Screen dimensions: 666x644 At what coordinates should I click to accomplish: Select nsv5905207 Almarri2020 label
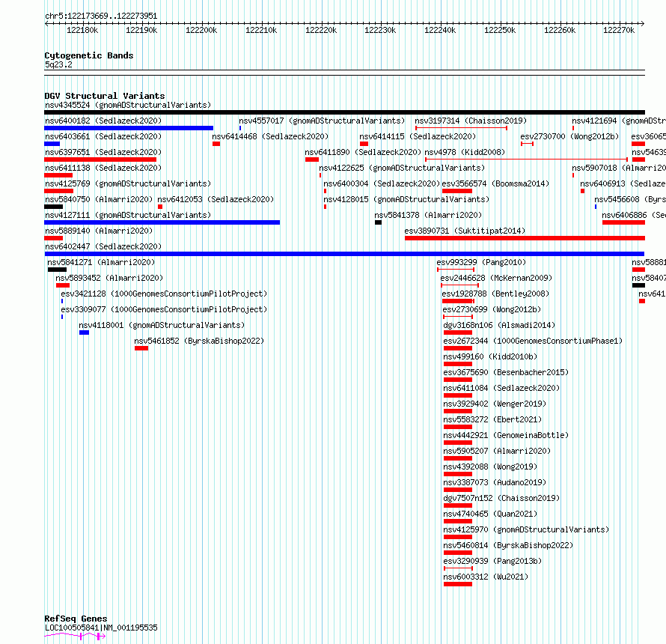coord(497,451)
